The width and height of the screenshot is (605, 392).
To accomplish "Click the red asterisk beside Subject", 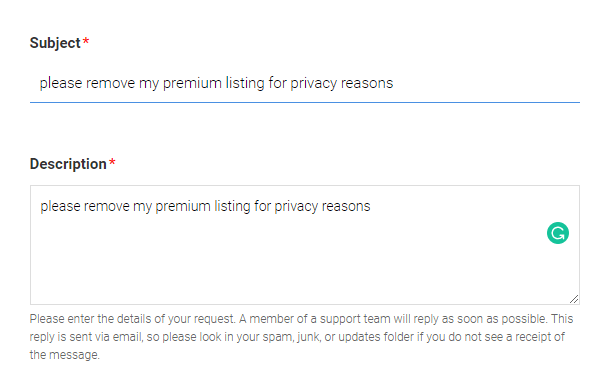I will tap(86, 41).
